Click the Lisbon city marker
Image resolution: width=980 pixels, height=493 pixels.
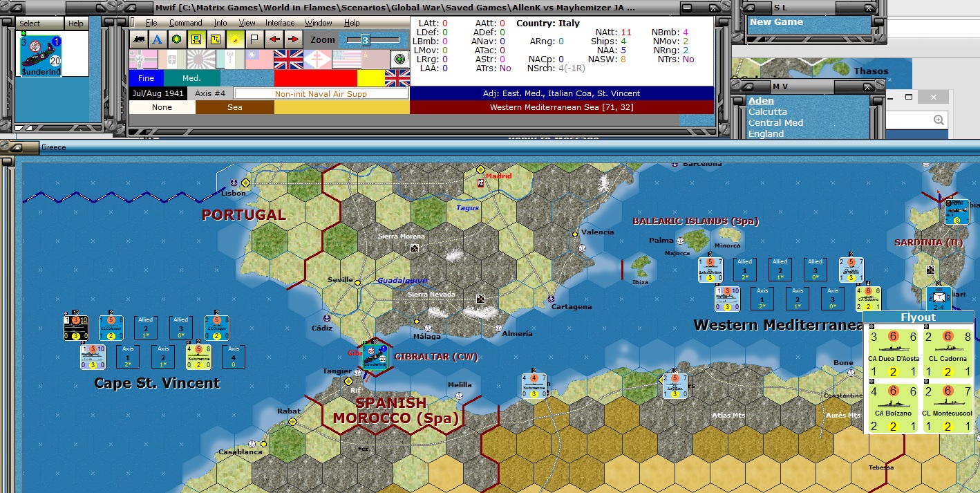click(x=245, y=183)
